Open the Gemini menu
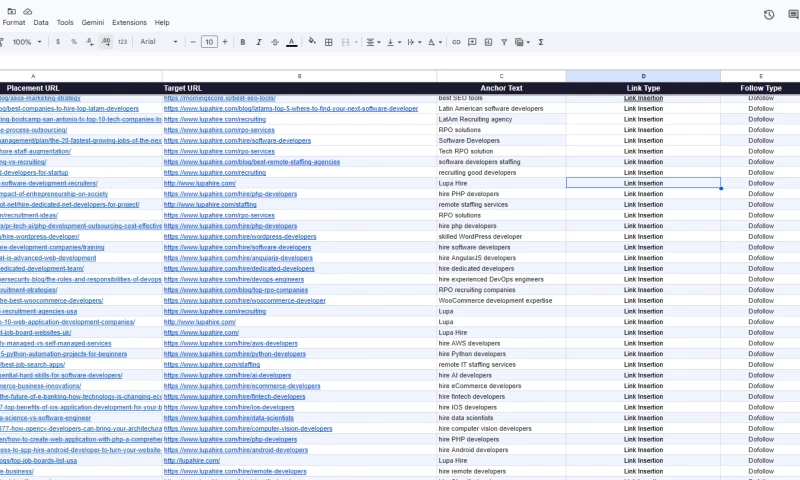Screen dimensions: 800x480 [93, 22]
